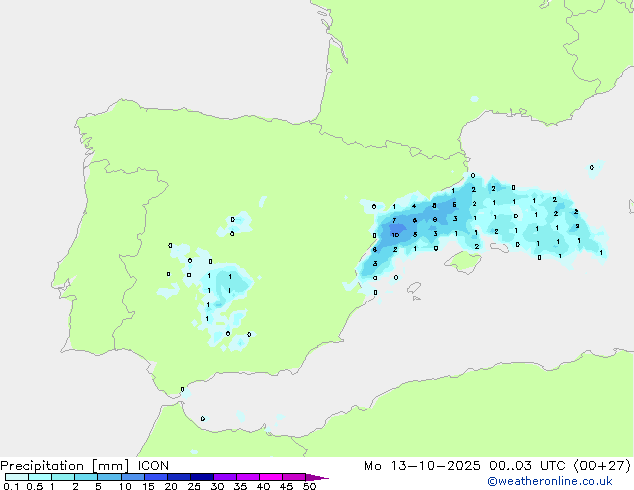Click the weatheronline.co.uk copyright link
This screenshot has width=634, height=490.
coord(550,481)
